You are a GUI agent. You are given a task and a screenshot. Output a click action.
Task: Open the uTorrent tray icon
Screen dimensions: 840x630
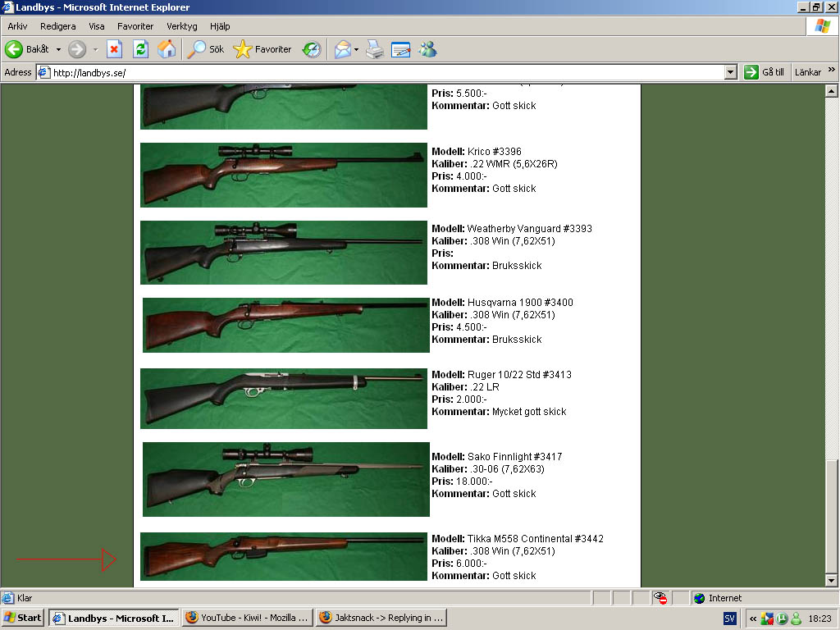tap(782, 619)
